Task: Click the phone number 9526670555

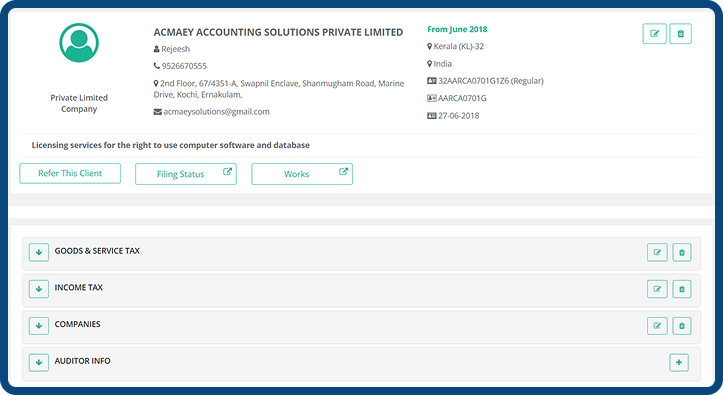Action: pyautogui.click(x=184, y=66)
